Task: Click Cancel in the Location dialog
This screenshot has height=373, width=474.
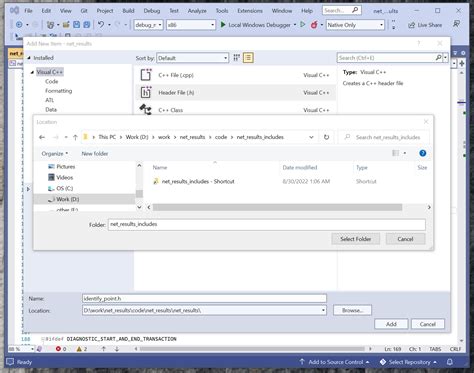Action: (x=405, y=239)
